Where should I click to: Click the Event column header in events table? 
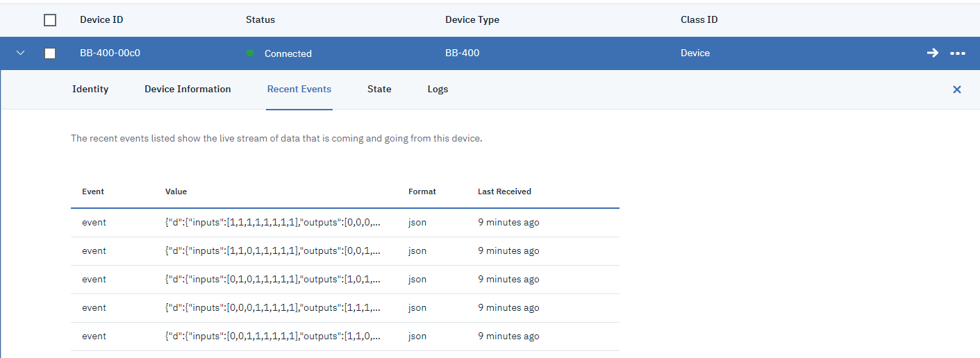click(x=93, y=191)
